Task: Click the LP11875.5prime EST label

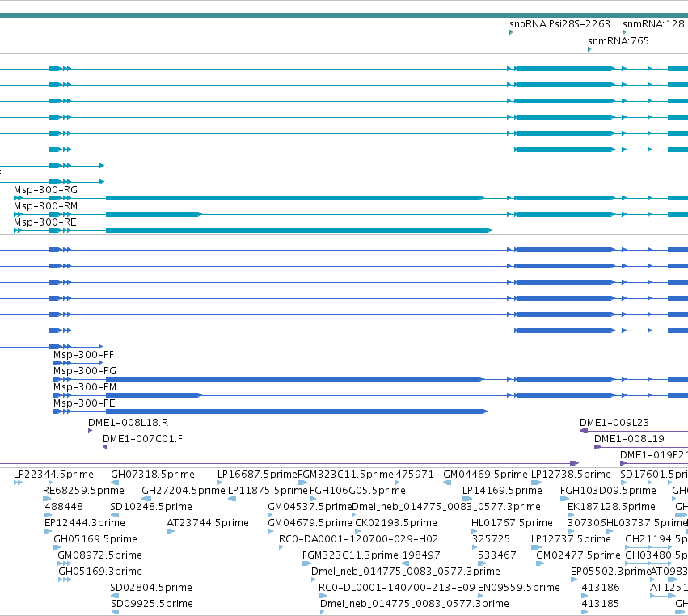Action: click(x=268, y=491)
